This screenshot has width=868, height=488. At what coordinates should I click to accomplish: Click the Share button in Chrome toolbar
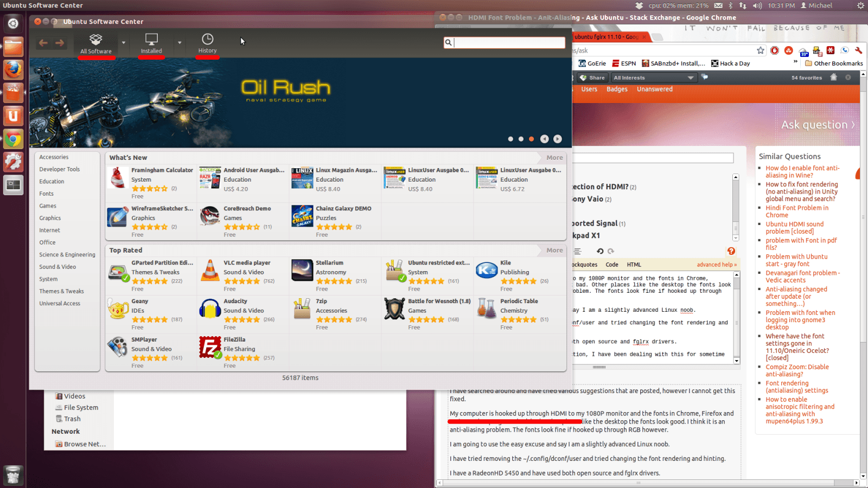[x=592, y=78]
